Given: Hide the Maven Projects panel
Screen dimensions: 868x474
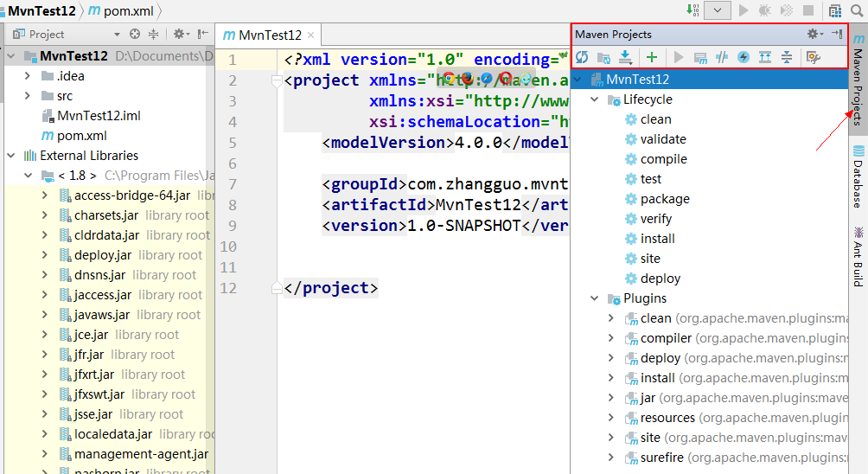Looking at the screenshot, I should [x=837, y=35].
